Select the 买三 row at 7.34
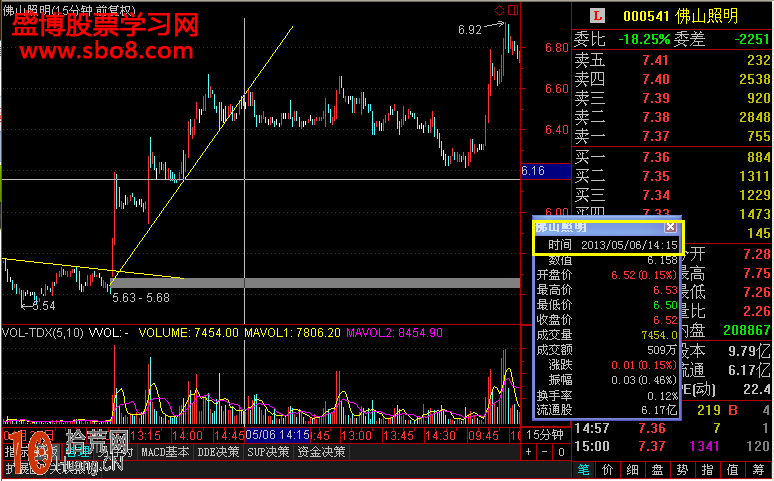 tap(672, 195)
